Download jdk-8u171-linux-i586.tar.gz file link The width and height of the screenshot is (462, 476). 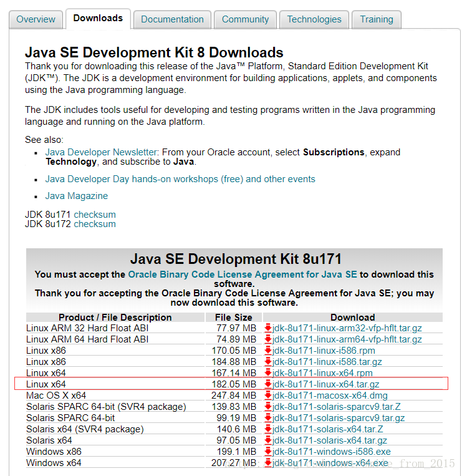tap(327, 362)
